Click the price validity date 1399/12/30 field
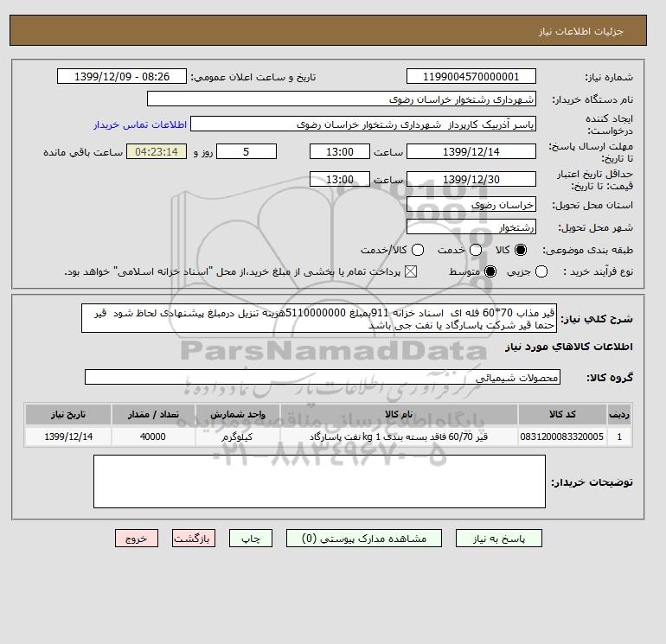This screenshot has width=666, height=644. (x=471, y=179)
